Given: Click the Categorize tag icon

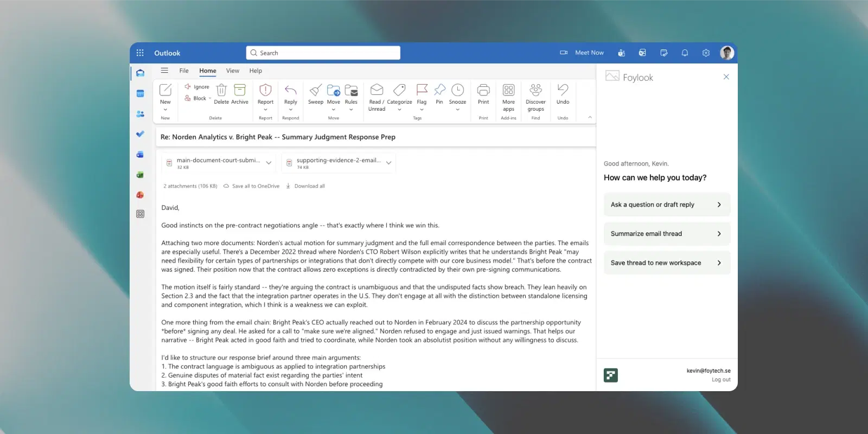Looking at the screenshot, I should pyautogui.click(x=399, y=90).
